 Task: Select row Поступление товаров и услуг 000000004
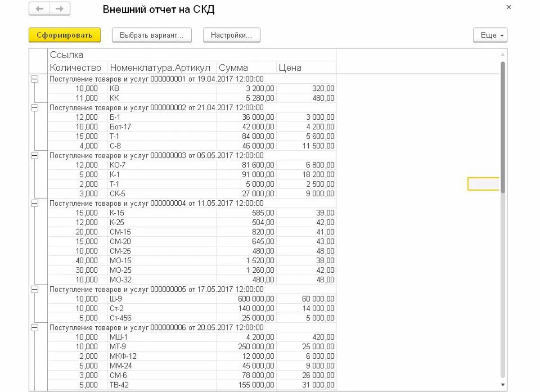[192, 203]
